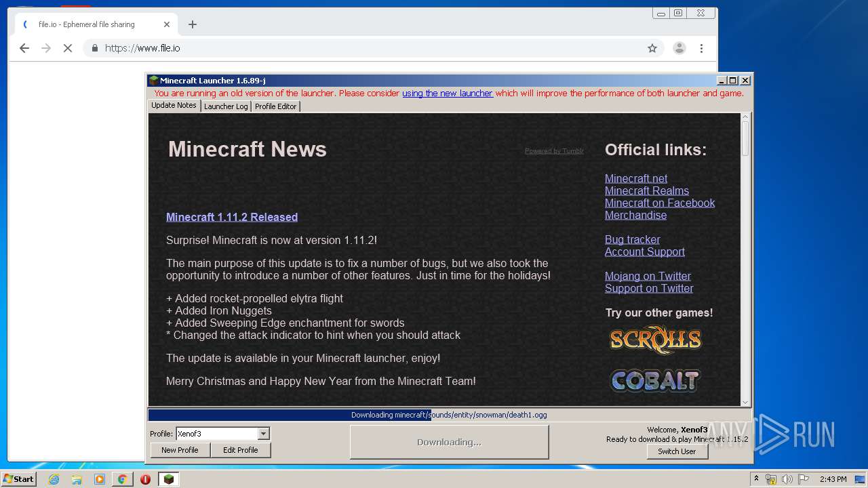Switch to the Launcher Log tab
868x488 pixels.
[x=226, y=106]
